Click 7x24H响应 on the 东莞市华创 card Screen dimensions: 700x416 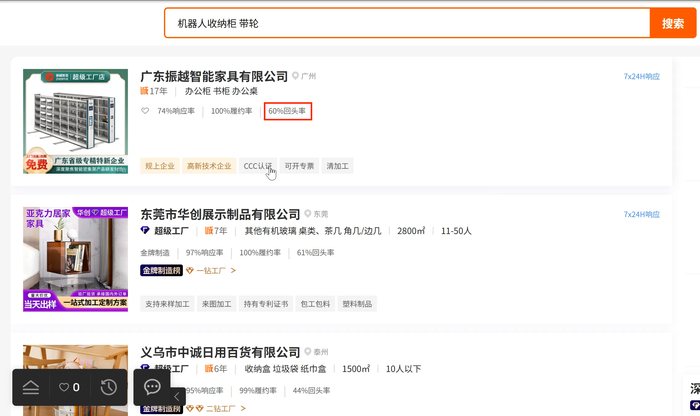[x=642, y=214]
